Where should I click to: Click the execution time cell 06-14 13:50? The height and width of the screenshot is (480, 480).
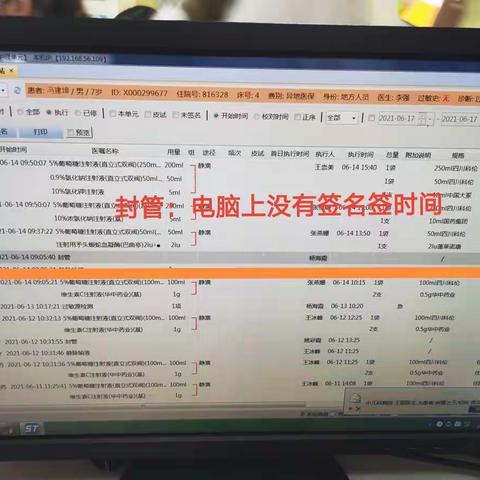point(353,233)
